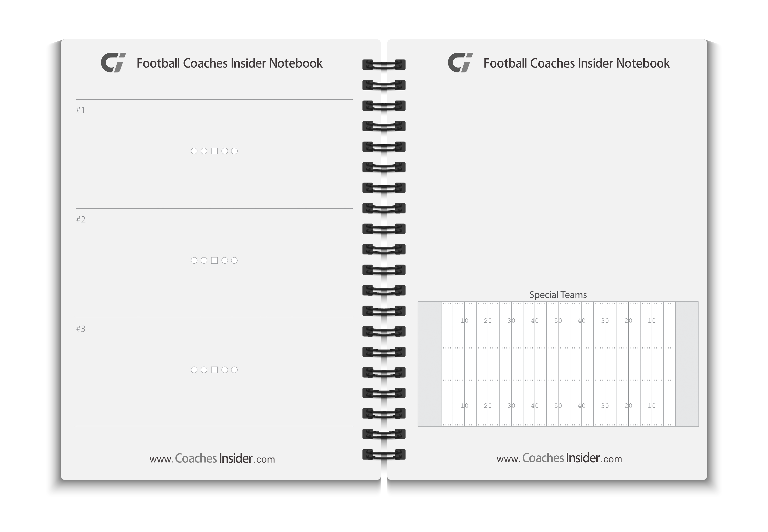Click rightmost lineman circle in play #2

click(234, 260)
